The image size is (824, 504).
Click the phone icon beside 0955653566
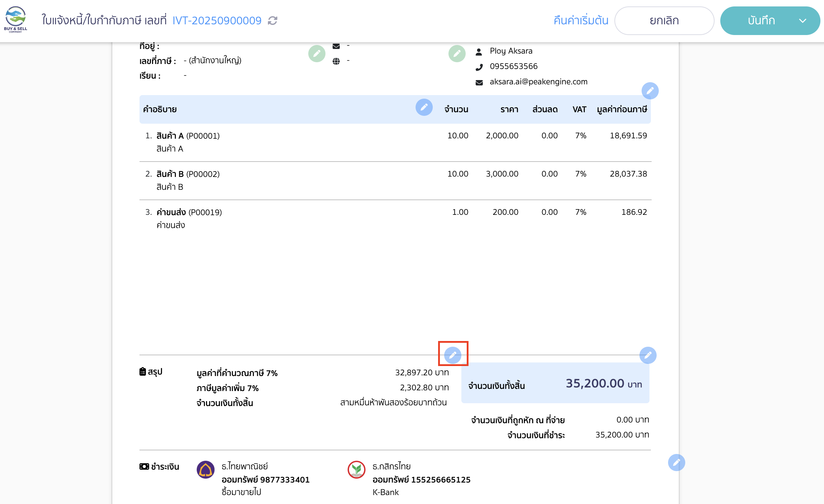pyautogui.click(x=479, y=67)
